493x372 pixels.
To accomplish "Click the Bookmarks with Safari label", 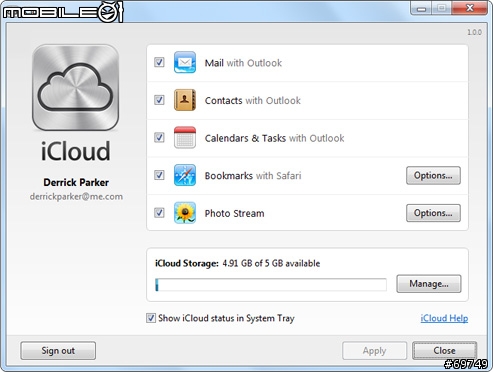I will click(x=253, y=176).
